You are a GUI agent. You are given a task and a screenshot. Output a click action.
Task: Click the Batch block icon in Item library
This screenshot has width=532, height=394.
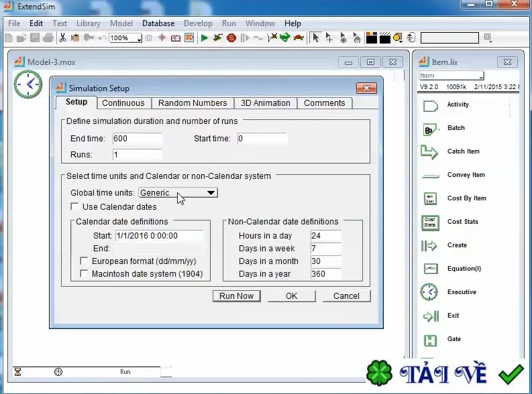[x=430, y=129]
